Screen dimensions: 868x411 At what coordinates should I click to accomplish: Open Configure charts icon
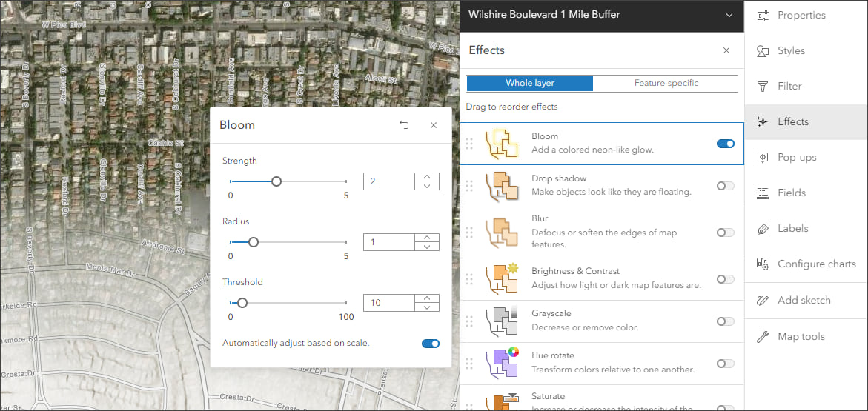point(762,264)
